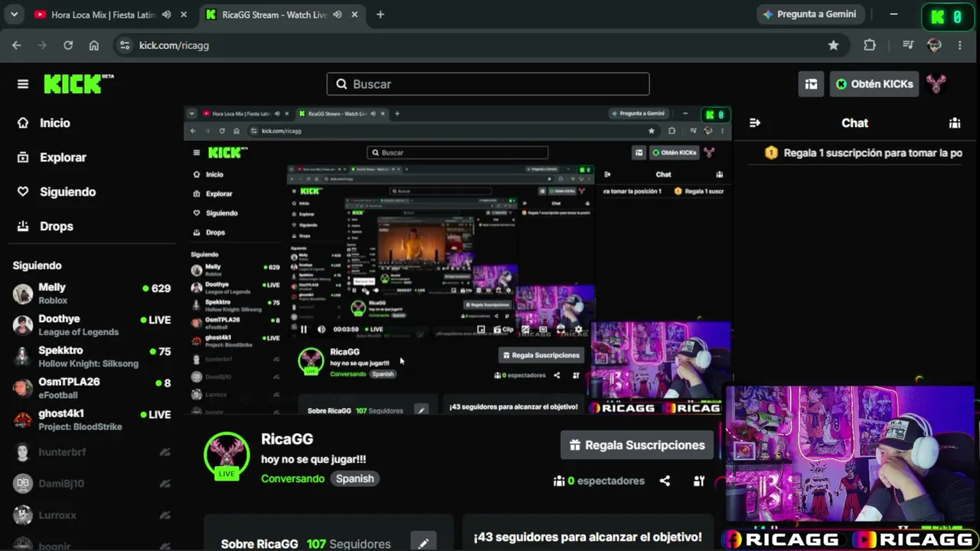Viewport: 980px width, 551px height.
Task: Open the Kick account avatar beside Obtén KICKs
Action: pyautogui.click(x=936, y=84)
